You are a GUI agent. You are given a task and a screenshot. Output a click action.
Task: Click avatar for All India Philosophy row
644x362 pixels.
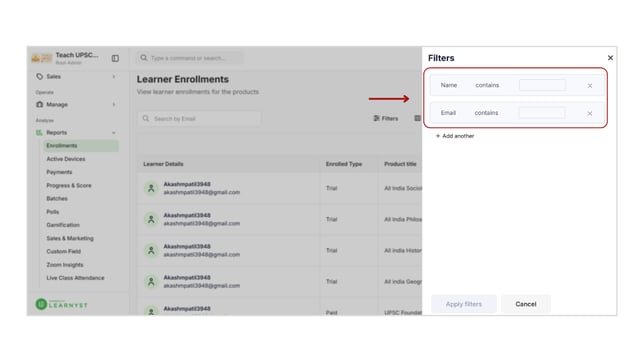pyautogui.click(x=151, y=219)
